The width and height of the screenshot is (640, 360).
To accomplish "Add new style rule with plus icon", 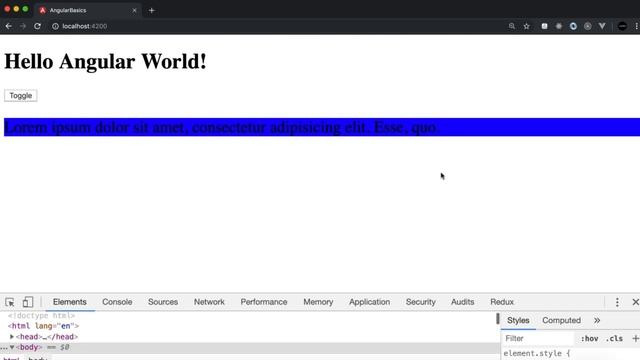I will point(635,338).
